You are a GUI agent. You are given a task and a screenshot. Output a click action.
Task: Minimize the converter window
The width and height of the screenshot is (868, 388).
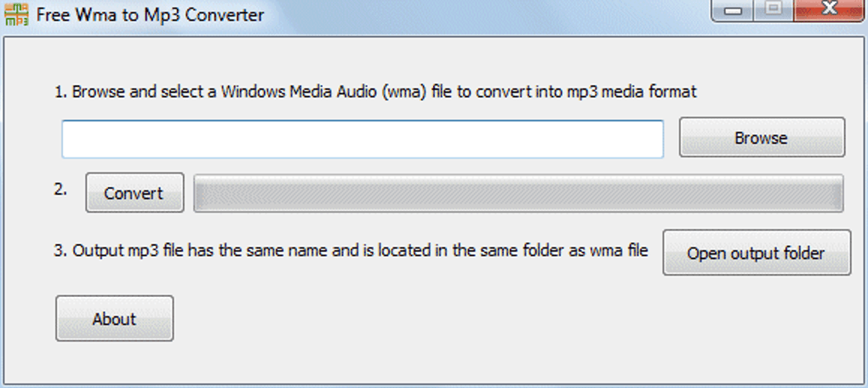(734, 10)
